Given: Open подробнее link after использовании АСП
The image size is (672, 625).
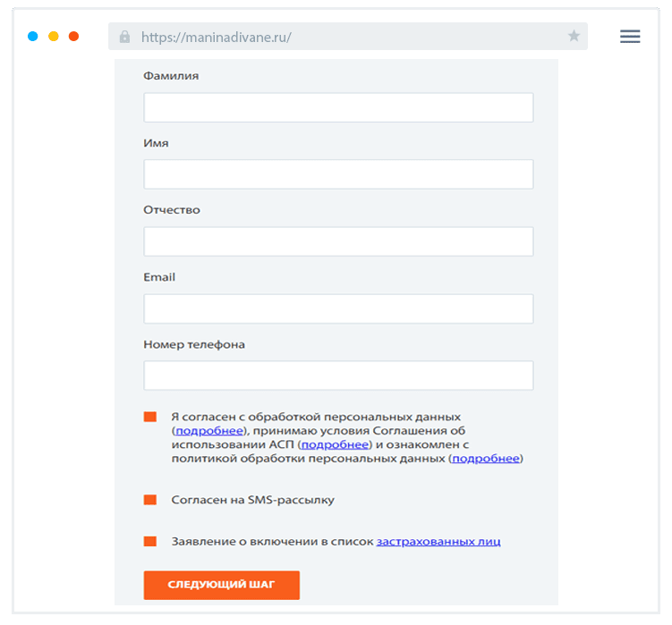Looking at the screenshot, I should tap(335, 444).
